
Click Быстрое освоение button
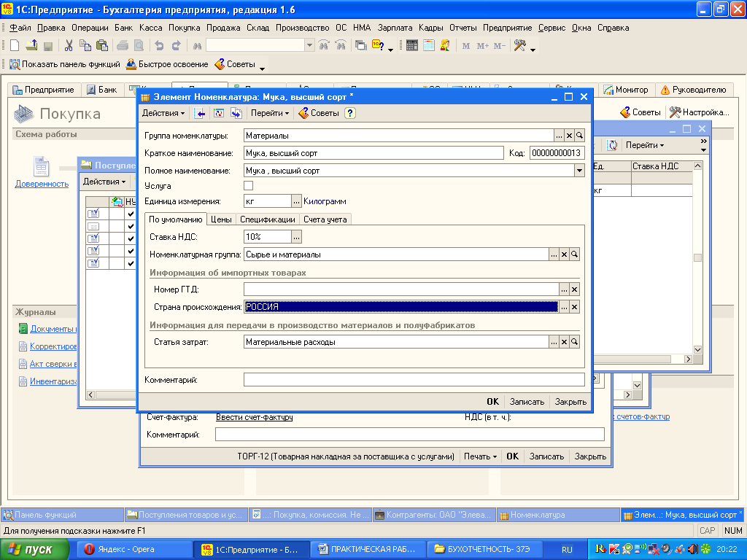click(x=167, y=64)
